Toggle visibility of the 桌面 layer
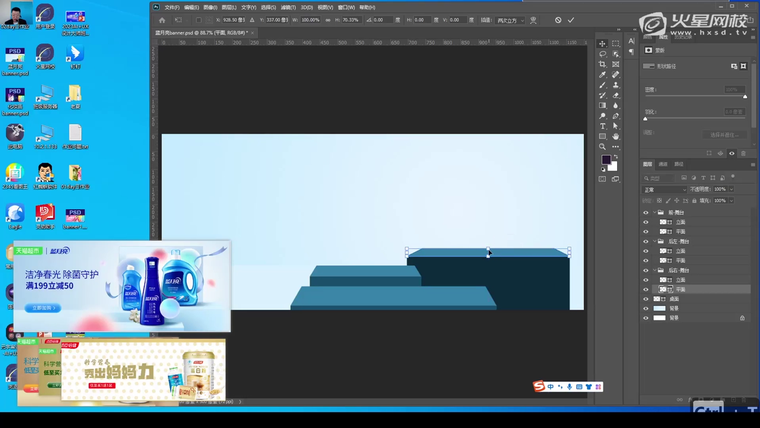This screenshot has height=428, width=760. click(646, 299)
